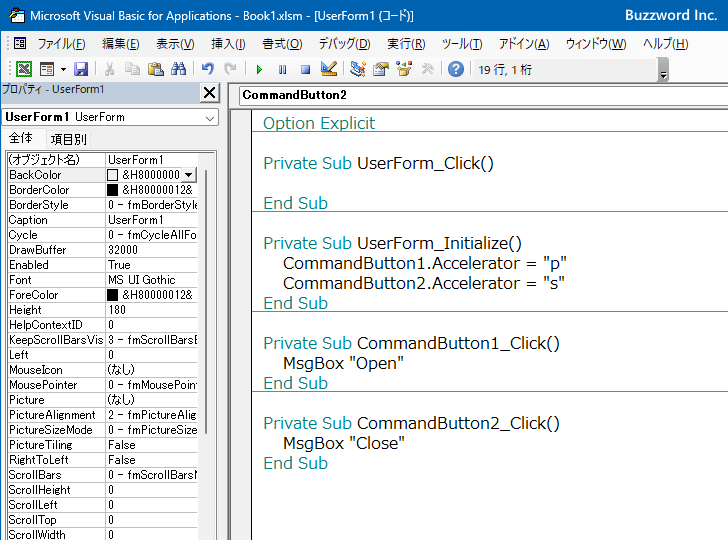Open the デバッグ(D) menu
This screenshot has width=728, height=540.
pos(344,44)
